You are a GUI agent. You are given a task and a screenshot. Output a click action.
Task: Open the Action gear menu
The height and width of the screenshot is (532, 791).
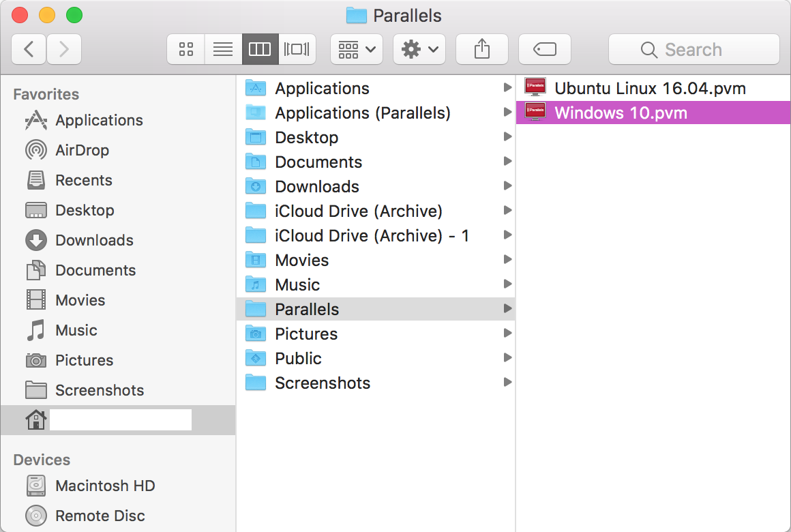point(419,49)
